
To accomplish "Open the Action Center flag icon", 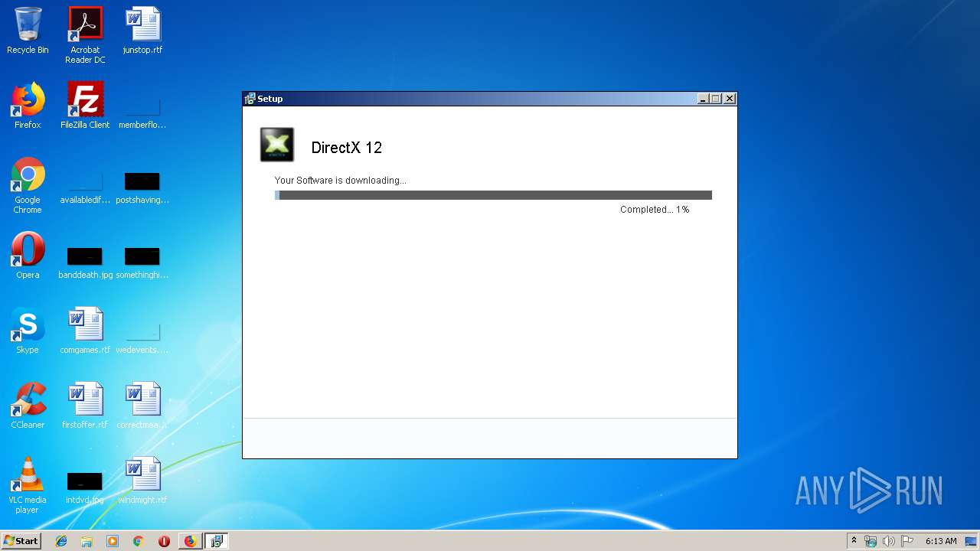I will click(x=907, y=541).
